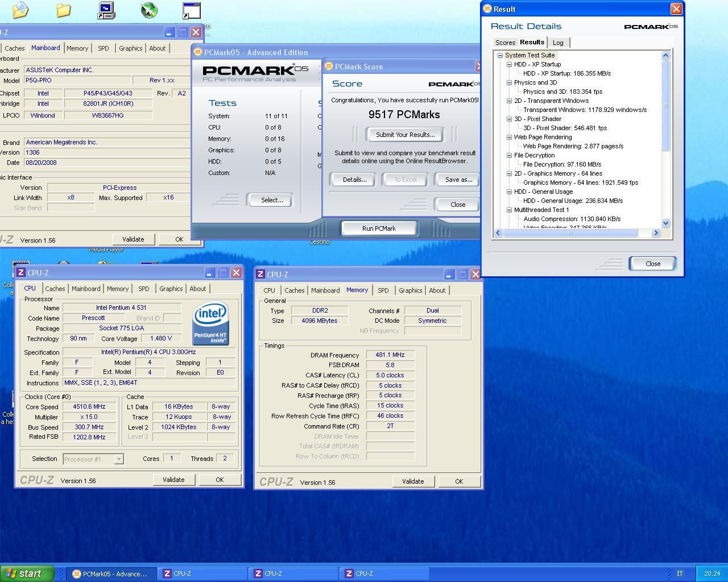Collapse the HDD - XP Startup node
Screen dimensions: 728x582
(x=509, y=64)
